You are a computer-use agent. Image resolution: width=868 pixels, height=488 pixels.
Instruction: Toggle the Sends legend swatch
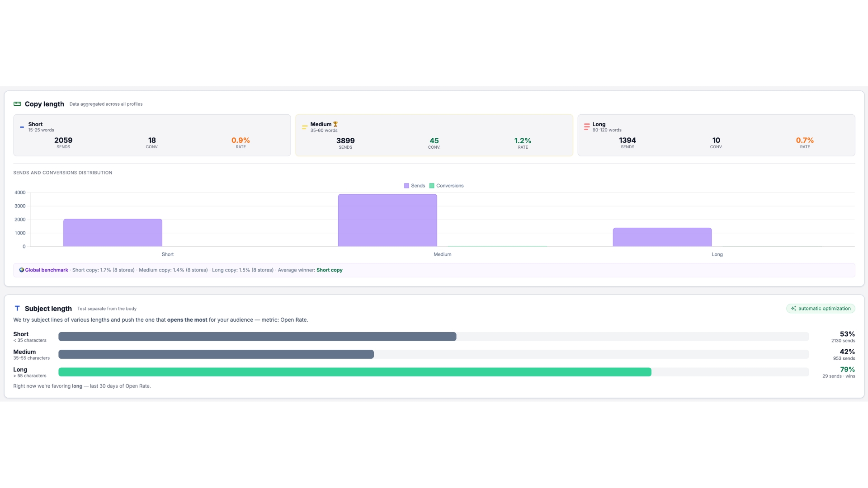pyautogui.click(x=406, y=186)
